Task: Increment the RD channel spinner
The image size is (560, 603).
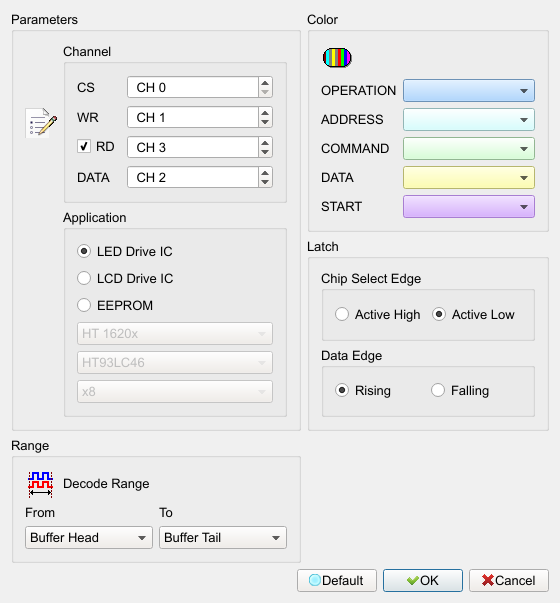Action: click(265, 142)
